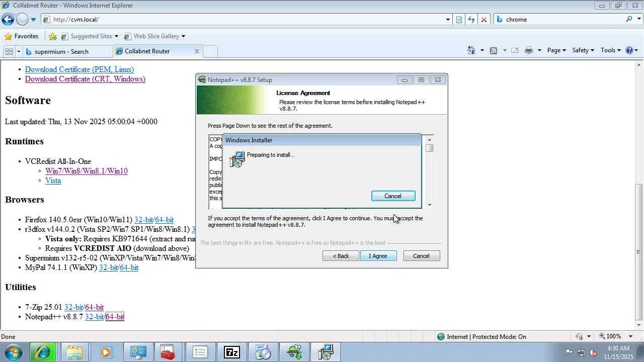Screen dimensions: 644x362
Task: Open Windows Explorer folder taskbar icon
Action: coord(74,352)
